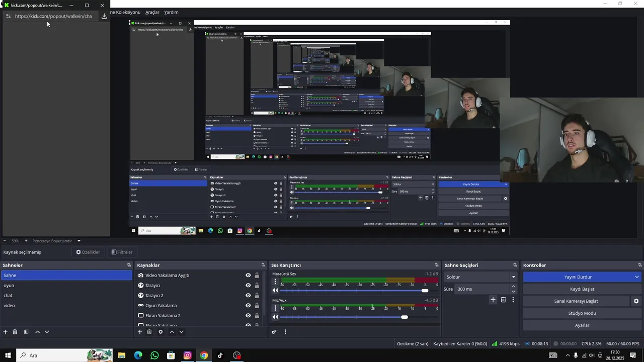644x362 pixels.
Task: Open WhatsApp from the Windows taskbar
Action: (154, 355)
